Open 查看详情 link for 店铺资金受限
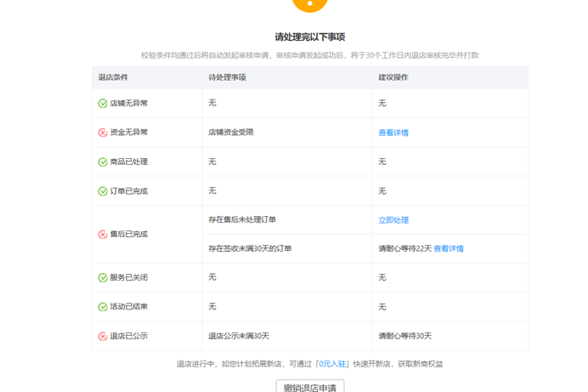Image resolution: width=588 pixels, height=392 pixels. (393, 133)
